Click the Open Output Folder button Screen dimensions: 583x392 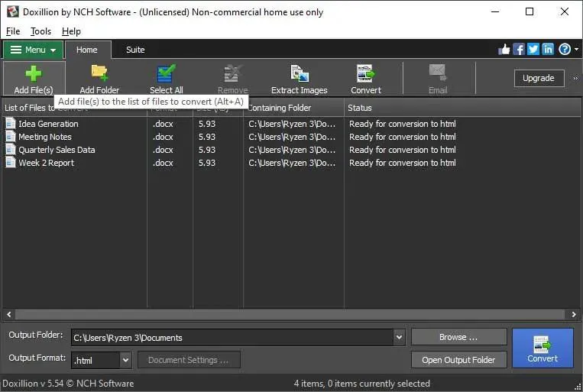(x=458, y=360)
